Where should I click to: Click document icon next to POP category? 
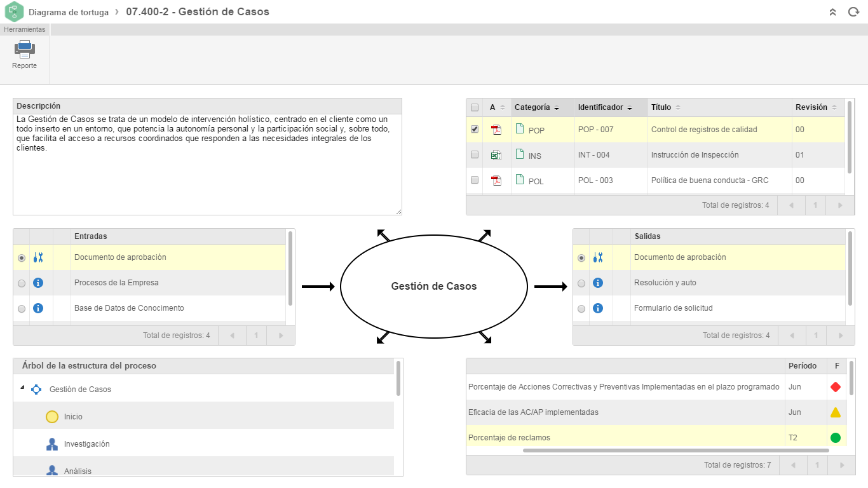pyautogui.click(x=520, y=129)
